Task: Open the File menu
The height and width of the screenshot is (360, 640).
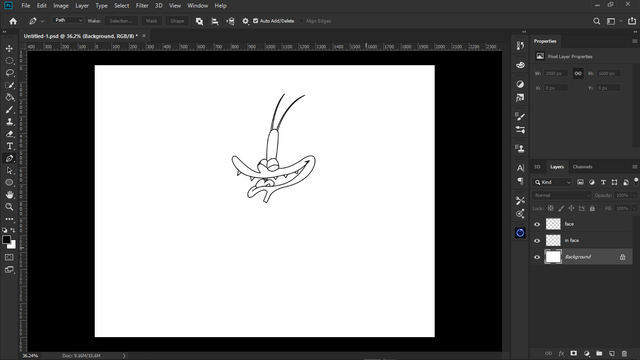Action: [26, 6]
